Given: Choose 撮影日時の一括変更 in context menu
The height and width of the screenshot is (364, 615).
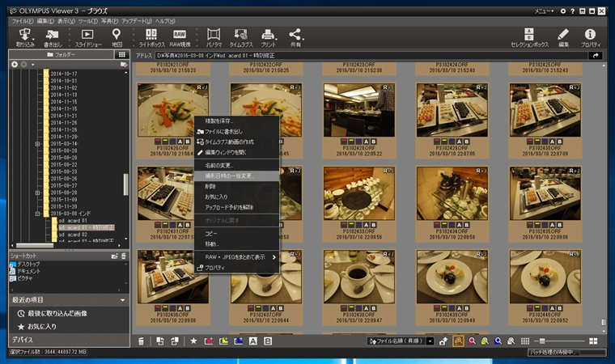Looking at the screenshot, I should coord(237,176).
